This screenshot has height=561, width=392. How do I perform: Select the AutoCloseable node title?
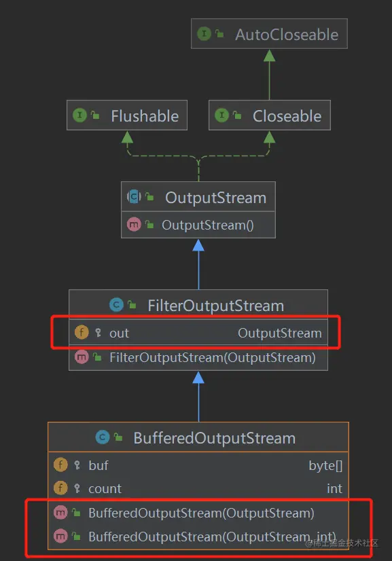point(269,34)
